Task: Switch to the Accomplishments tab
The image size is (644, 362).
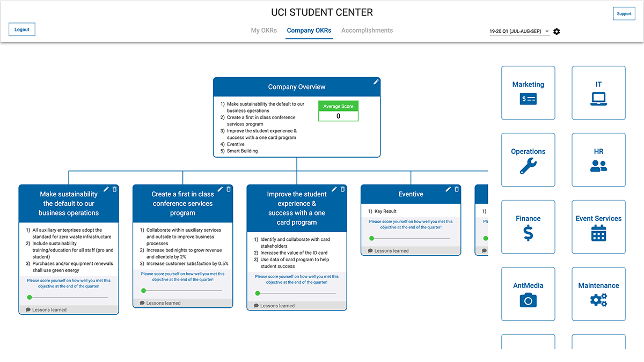Action: click(x=367, y=31)
